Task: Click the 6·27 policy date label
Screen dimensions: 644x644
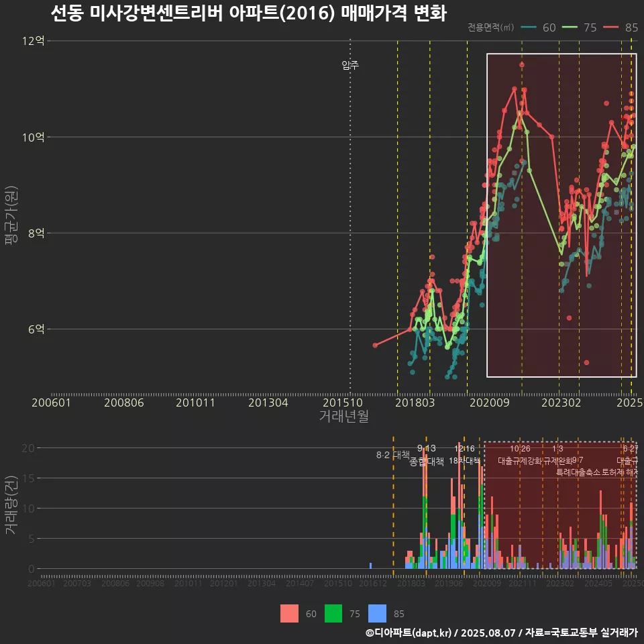Action: (x=631, y=448)
